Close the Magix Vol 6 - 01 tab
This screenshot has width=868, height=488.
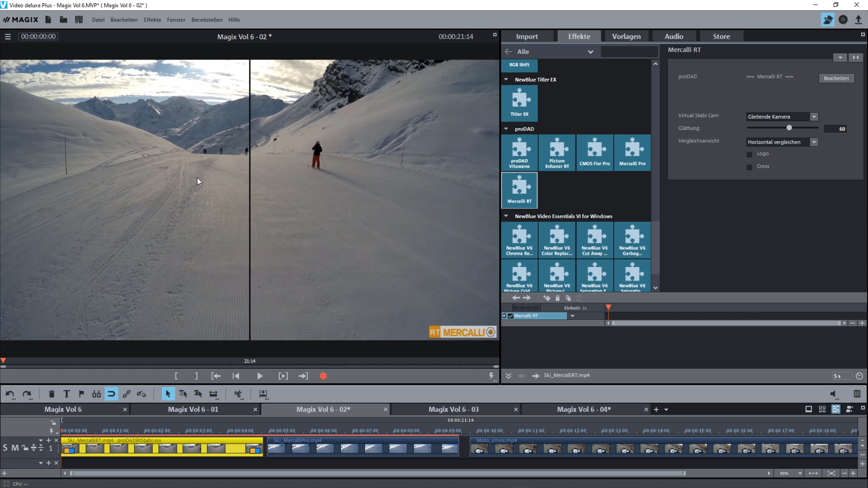[x=255, y=410]
